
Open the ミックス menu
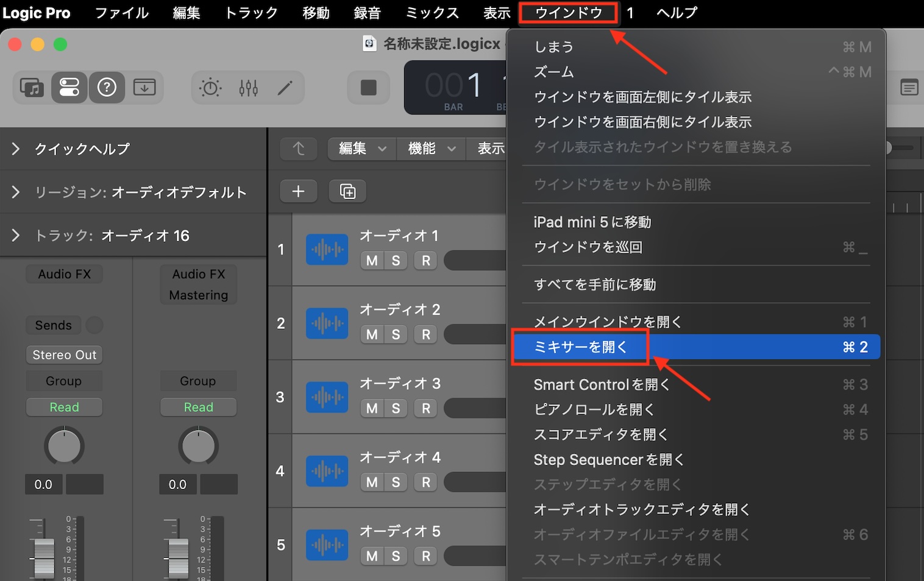coord(432,13)
